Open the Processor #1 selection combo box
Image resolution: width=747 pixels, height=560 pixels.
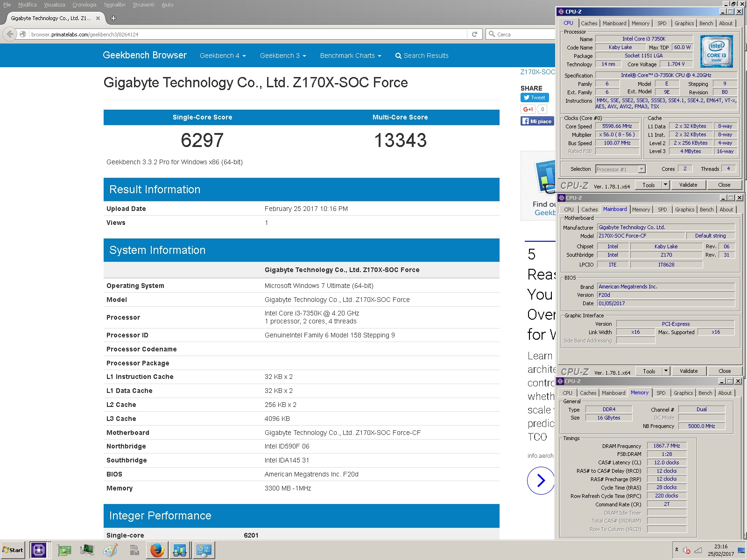(x=620, y=169)
